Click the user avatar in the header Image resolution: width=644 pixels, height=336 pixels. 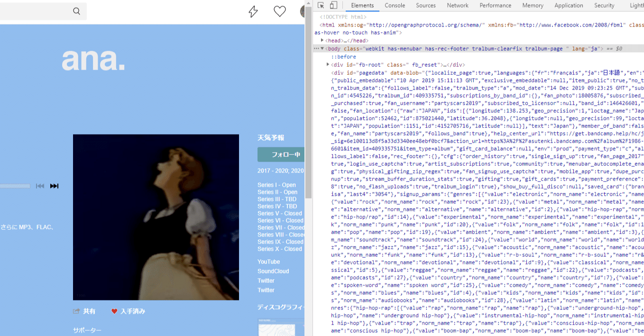point(303,11)
